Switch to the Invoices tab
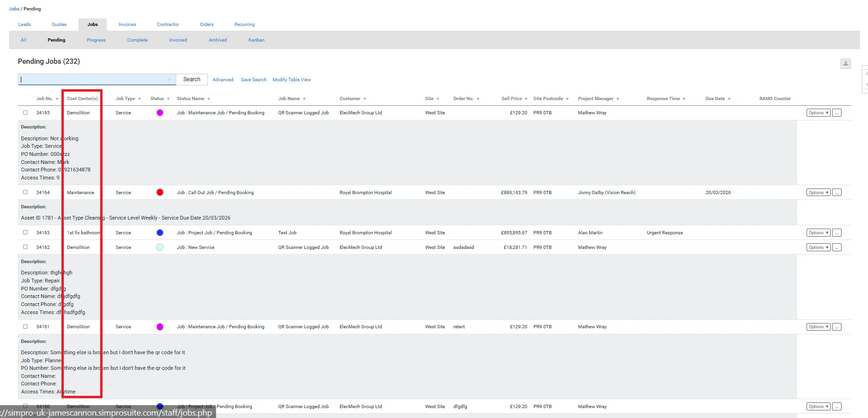 127,25
